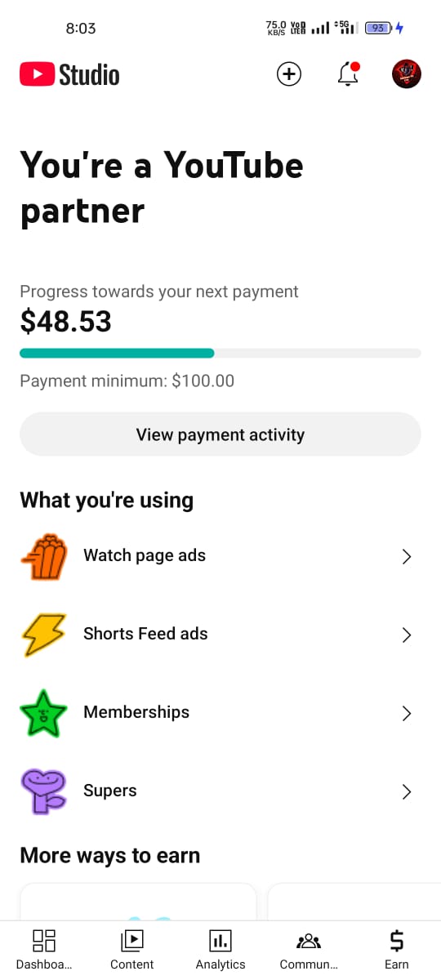Open first More ways to earn card
This screenshot has height=980, width=441.
tap(138, 902)
